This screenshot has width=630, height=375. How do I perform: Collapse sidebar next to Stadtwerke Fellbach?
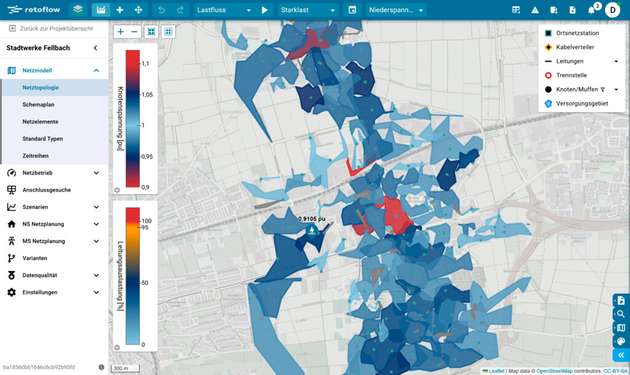coord(96,48)
